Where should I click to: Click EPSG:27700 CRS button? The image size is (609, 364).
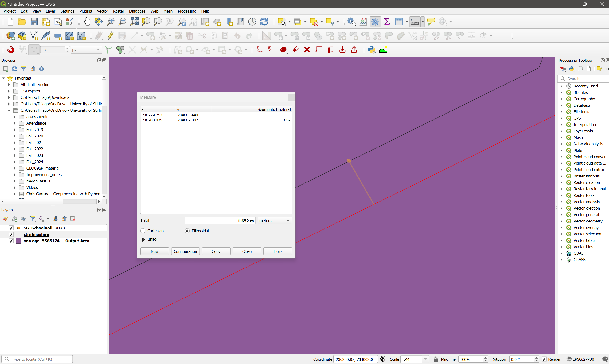[x=580, y=359]
